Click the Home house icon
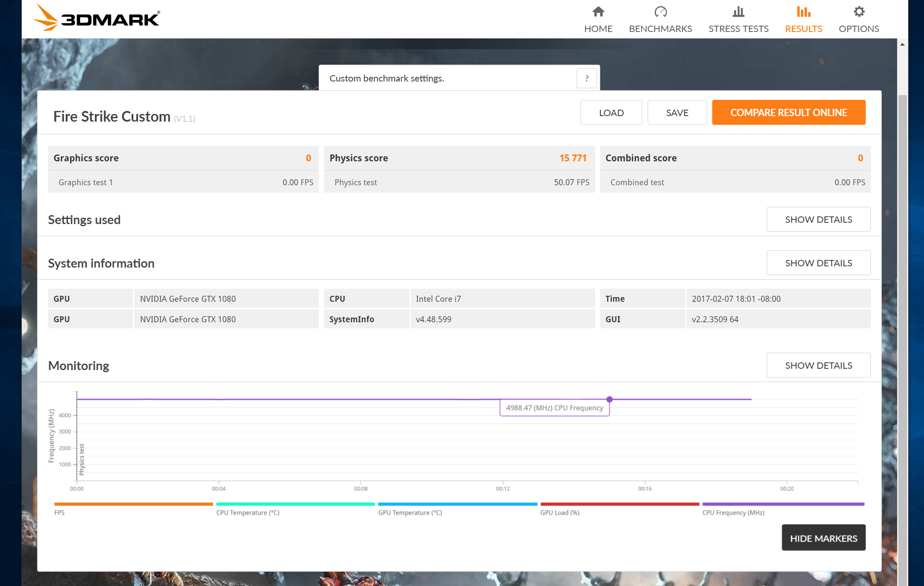 click(x=598, y=12)
